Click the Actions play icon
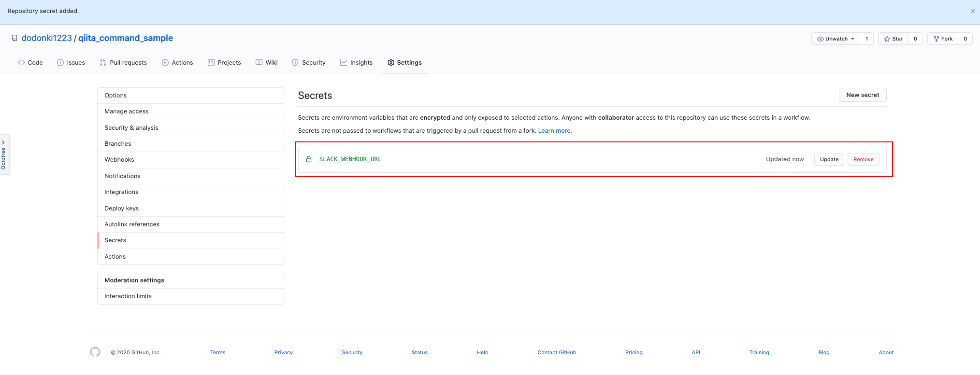The height and width of the screenshot is (375, 980). [x=165, y=63]
